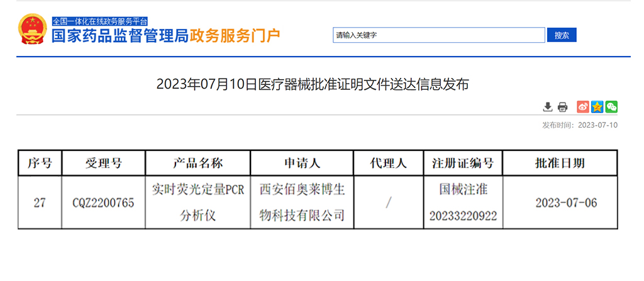This screenshot has width=644, height=281.
Task: Select registration number 国械注准20233220922 cell
Action: pos(462,202)
